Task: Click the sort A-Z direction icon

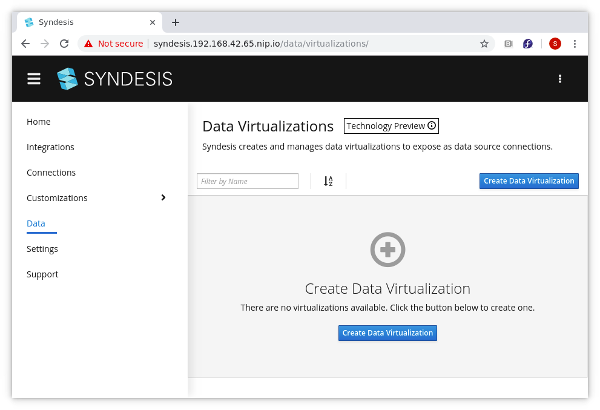Action: [x=328, y=181]
